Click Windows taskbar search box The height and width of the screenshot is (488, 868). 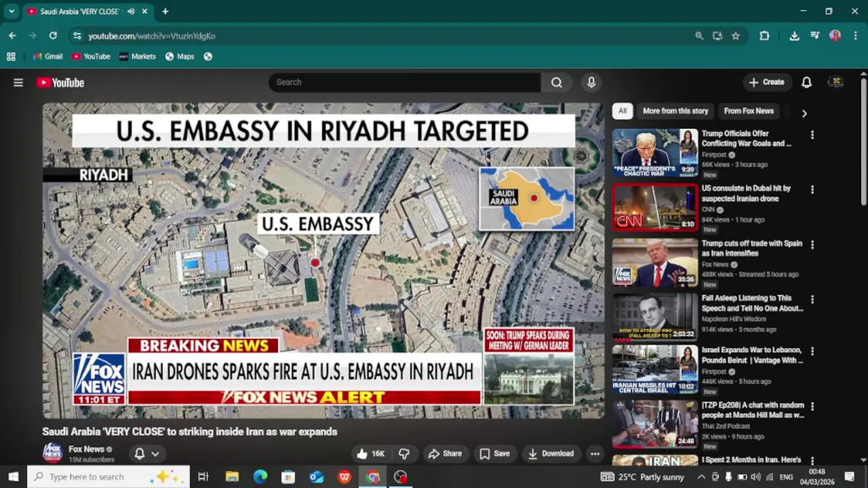[x=108, y=477]
